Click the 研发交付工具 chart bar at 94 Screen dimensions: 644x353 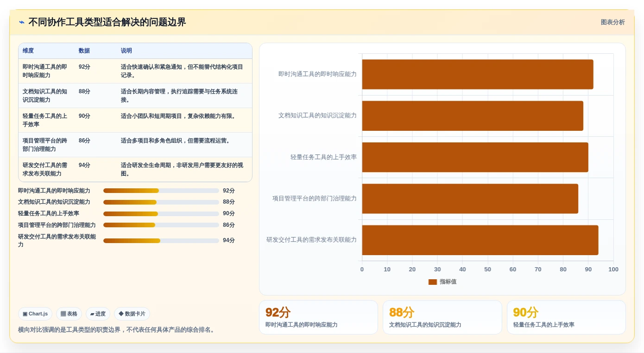click(x=480, y=240)
